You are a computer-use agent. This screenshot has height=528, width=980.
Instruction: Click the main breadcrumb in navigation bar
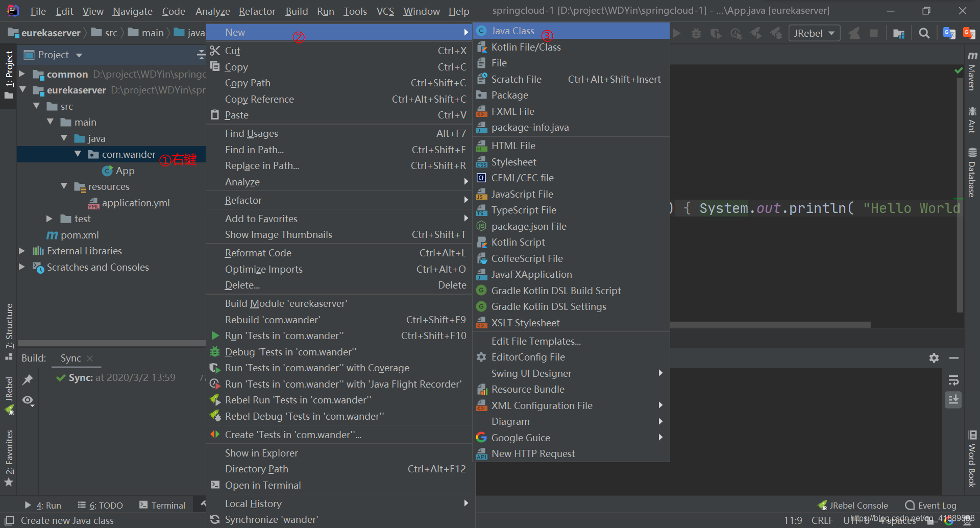coord(147,33)
